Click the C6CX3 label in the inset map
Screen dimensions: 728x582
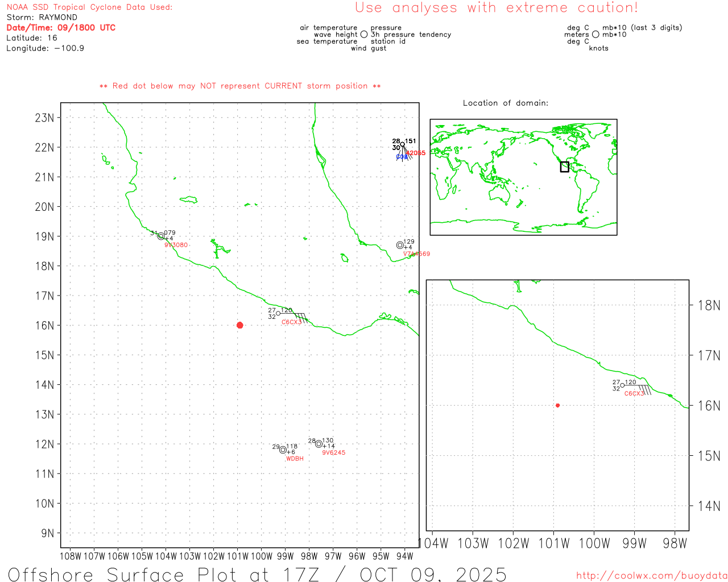pos(635,393)
